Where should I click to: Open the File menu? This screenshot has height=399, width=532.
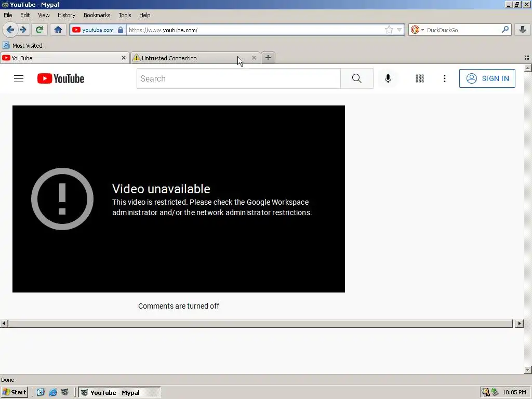pyautogui.click(x=8, y=15)
